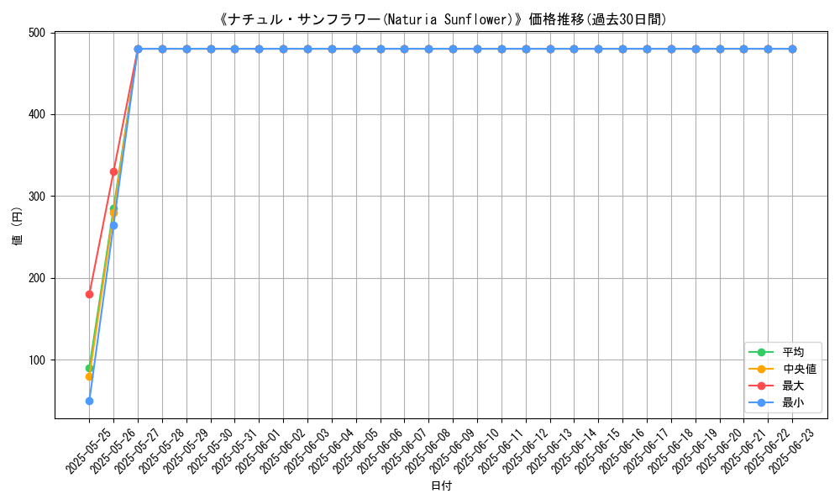Image resolution: width=840 pixels, height=504 pixels.
Task: Click the orange legend marker for 中央値
Action: tap(761, 369)
